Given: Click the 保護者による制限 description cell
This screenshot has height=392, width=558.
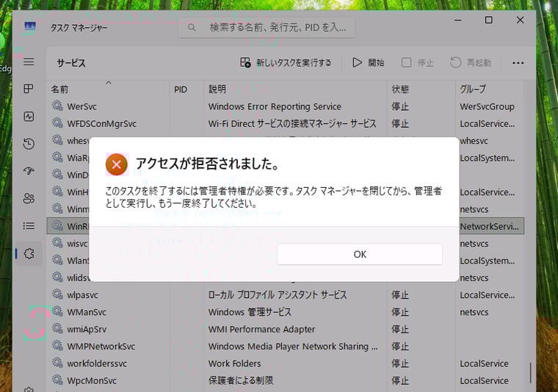Looking at the screenshot, I should (241, 380).
